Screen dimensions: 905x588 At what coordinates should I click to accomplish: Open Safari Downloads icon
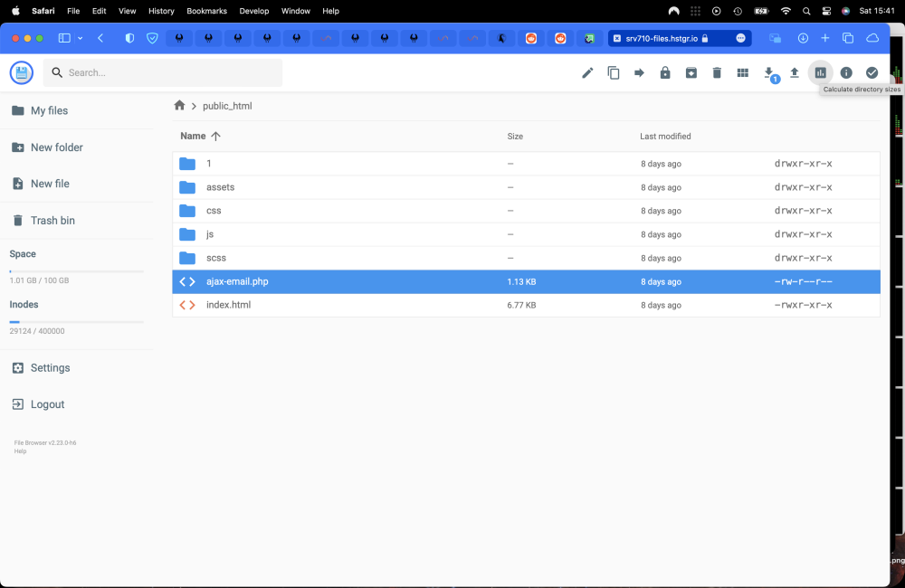click(x=802, y=38)
